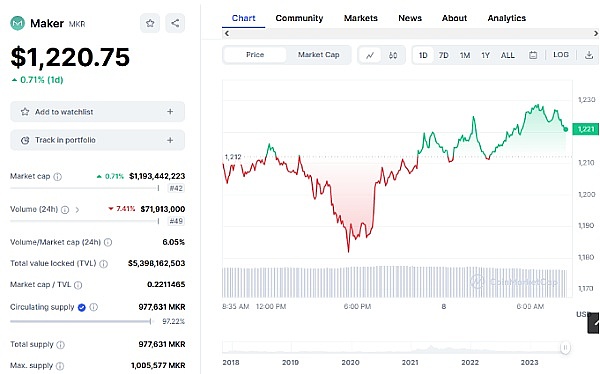Screen dimensions: 600x374
Task: Open the Markets tab
Action: (360, 18)
